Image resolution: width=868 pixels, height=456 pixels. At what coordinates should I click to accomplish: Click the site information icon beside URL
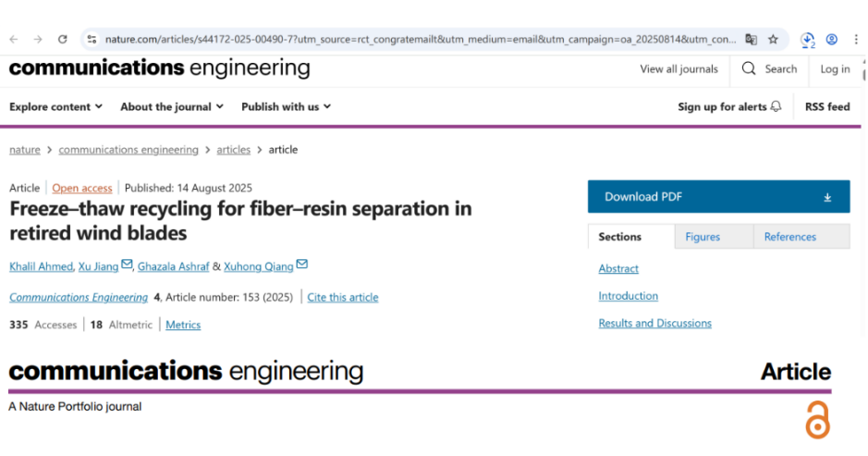coord(91,40)
